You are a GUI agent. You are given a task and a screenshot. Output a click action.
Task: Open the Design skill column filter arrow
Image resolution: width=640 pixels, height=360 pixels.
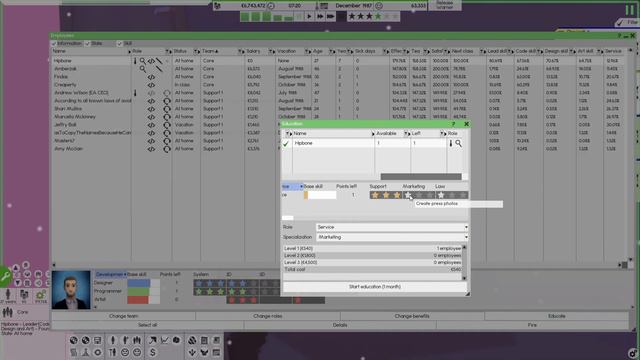[572, 51]
